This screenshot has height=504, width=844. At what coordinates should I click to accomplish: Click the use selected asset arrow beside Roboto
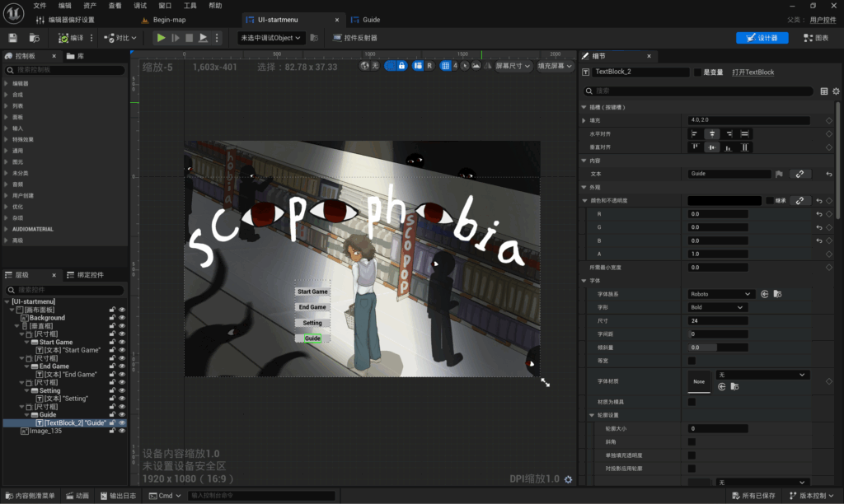pos(764,294)
